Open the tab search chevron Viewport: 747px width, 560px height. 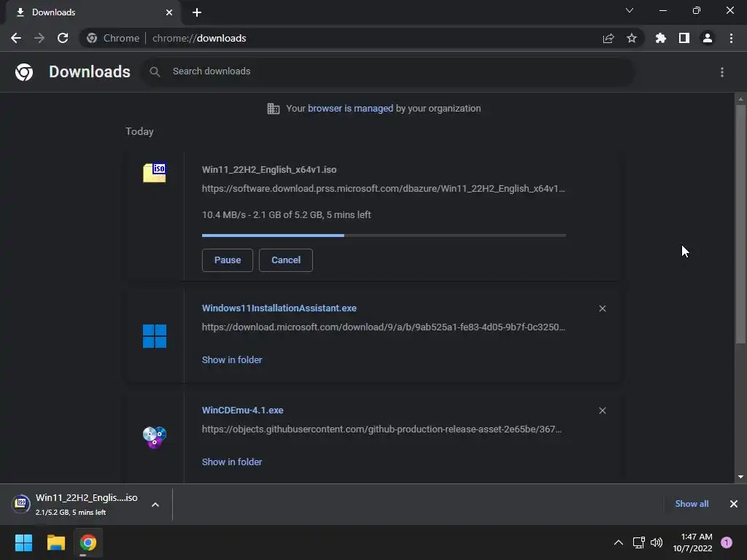(630, 10)
